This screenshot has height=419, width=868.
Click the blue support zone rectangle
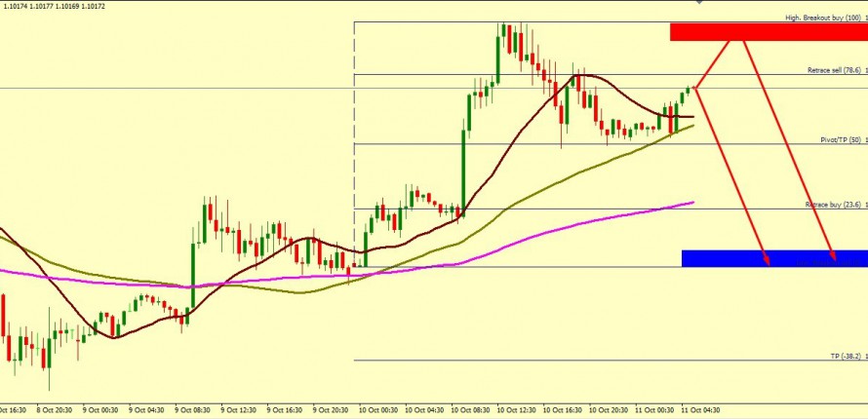(773, 258)
